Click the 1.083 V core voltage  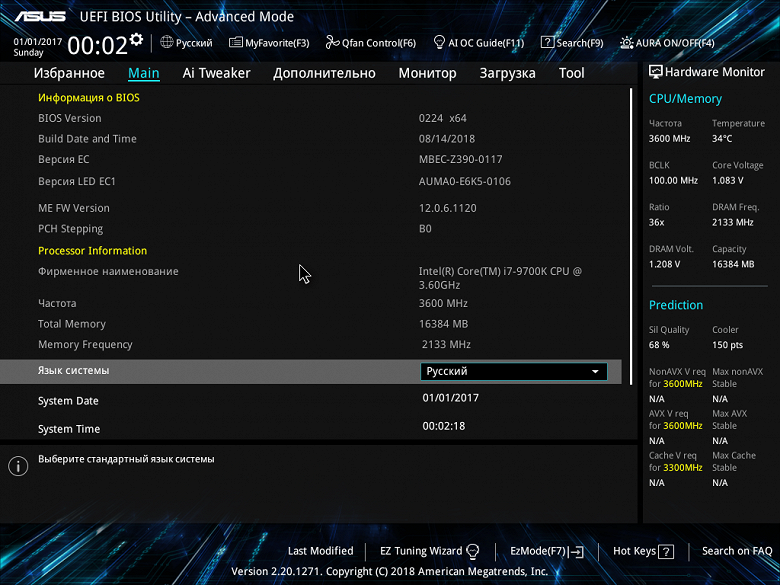coord(727,180)
